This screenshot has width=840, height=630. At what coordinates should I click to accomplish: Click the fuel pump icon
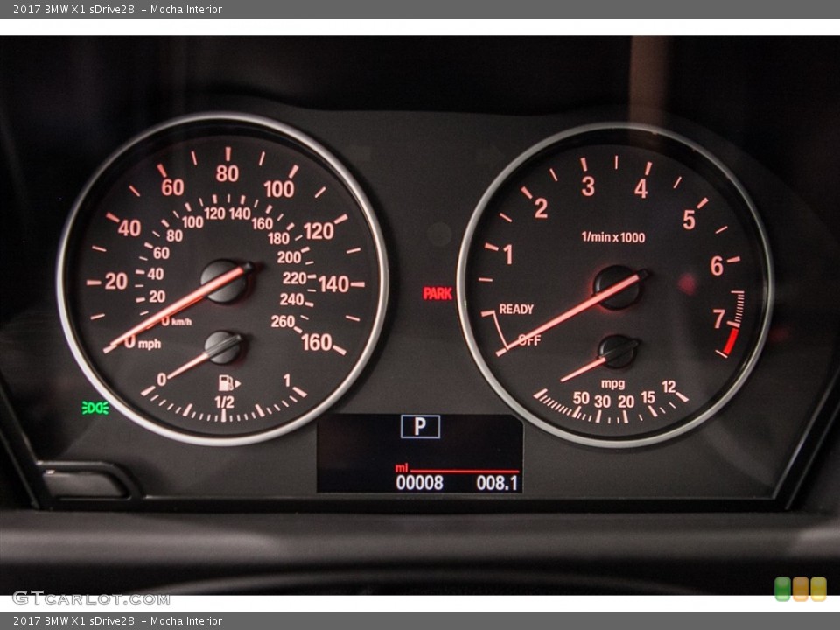tap(229, 383)
